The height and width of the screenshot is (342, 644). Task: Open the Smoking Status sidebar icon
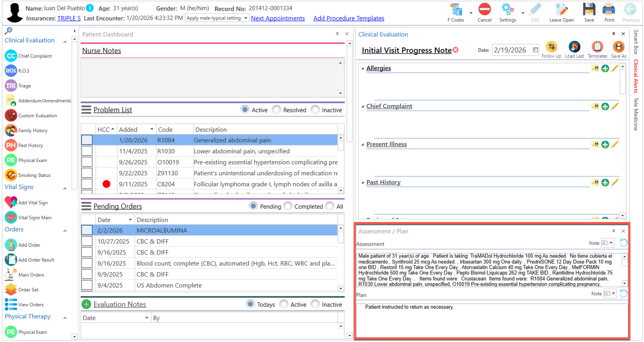click(11, 175)
